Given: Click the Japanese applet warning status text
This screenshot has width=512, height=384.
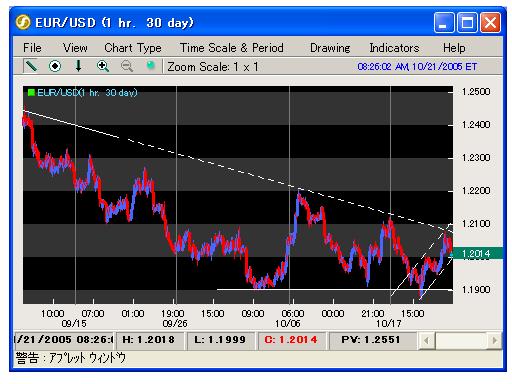Looking at the screenshot, I should (71, 358).
